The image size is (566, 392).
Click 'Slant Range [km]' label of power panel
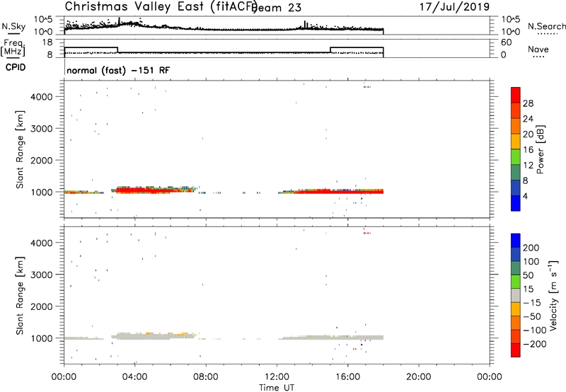tap(20, 149)
